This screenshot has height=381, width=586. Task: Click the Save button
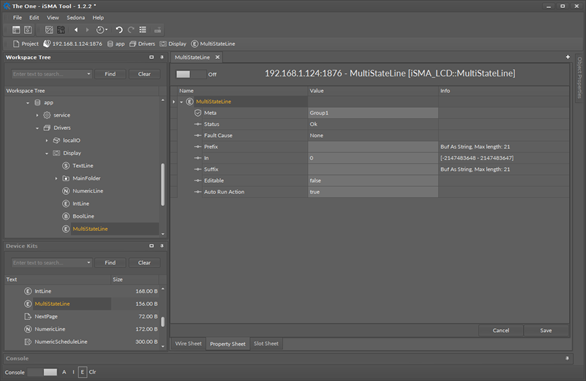pyautogui.click(x=546, y=330)
